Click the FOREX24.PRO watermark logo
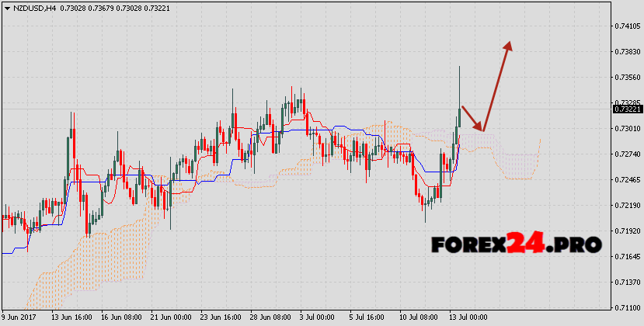The width and height of the screenshot is (644, 326). click(517, 244)
